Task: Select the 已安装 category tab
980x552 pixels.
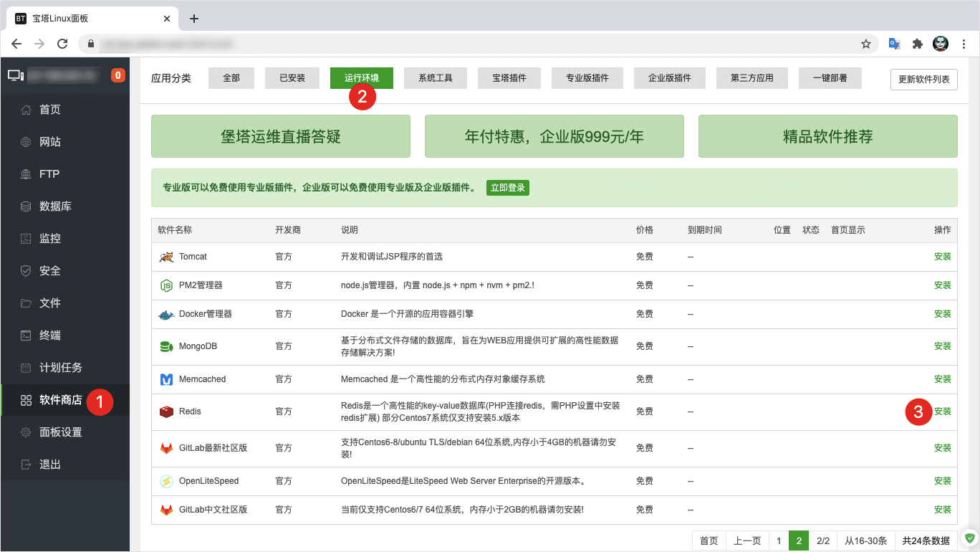Action: tap(292, 78)
